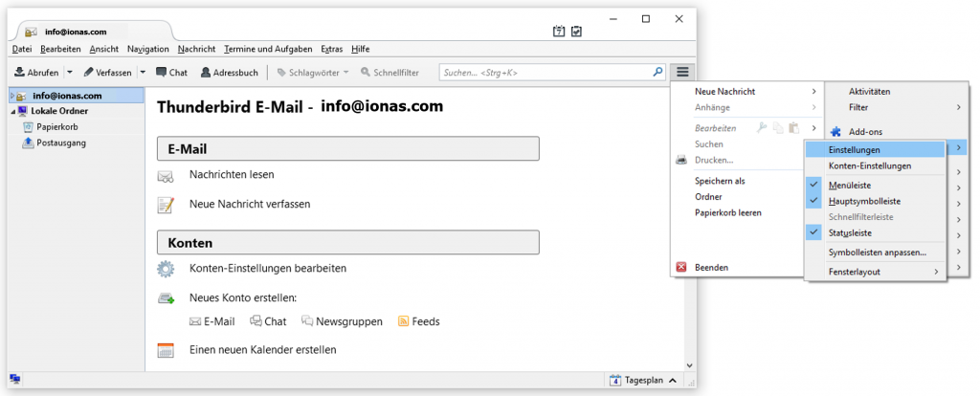Expand the Filter submenu
The width and height of the screenshot is (980, 396).
959,107
